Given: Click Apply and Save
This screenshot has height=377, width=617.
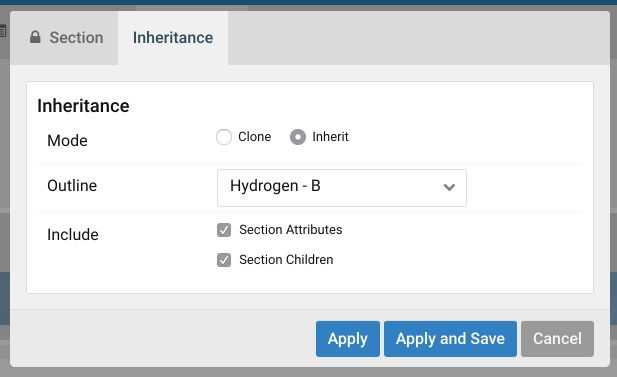Looking at the screenshot, I should click(450, 339).
